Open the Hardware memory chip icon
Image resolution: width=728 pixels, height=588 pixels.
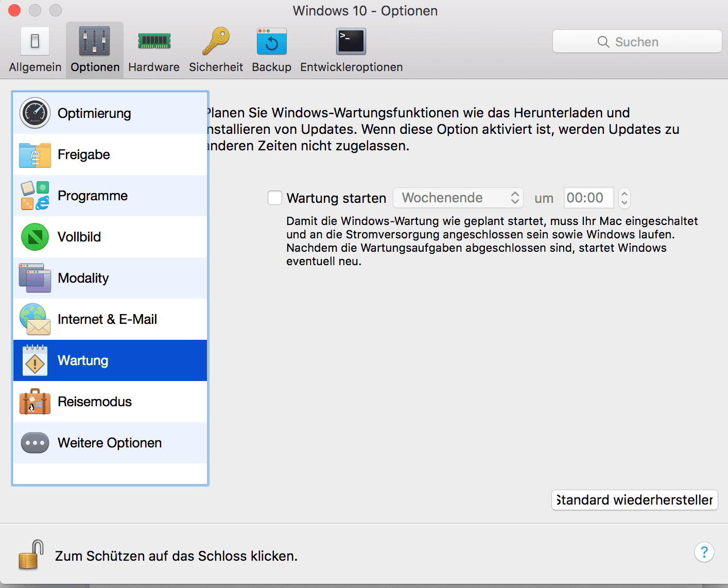coord(154,41)
